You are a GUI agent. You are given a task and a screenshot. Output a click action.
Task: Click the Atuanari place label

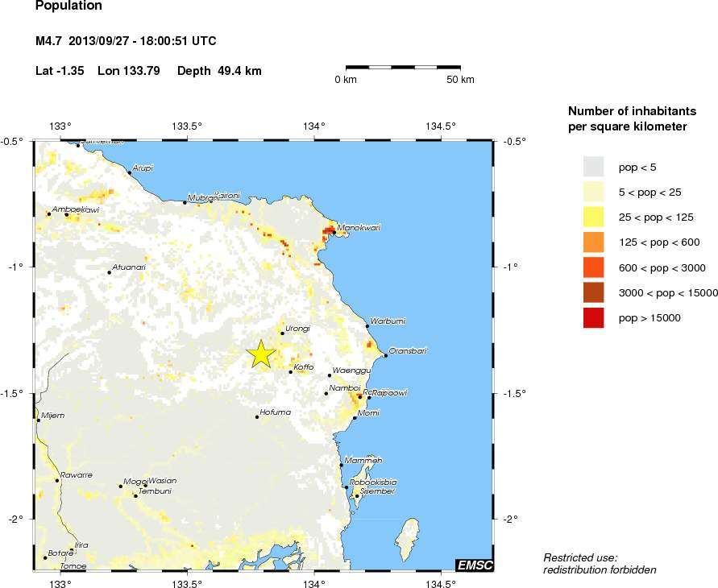[x=129, y=267]
